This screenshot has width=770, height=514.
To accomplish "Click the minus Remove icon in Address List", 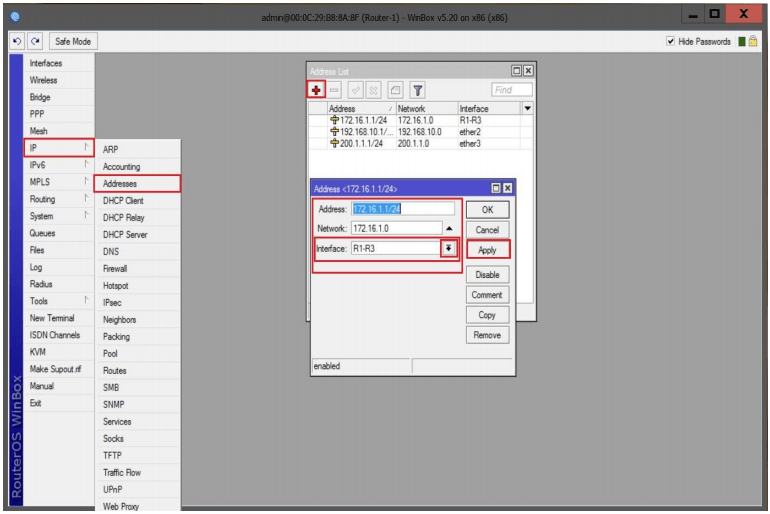I will click(335, 90).
